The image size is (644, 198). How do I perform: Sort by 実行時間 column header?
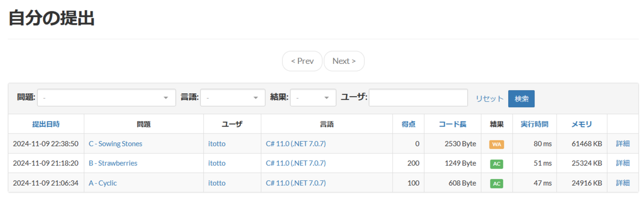[535, 124]
